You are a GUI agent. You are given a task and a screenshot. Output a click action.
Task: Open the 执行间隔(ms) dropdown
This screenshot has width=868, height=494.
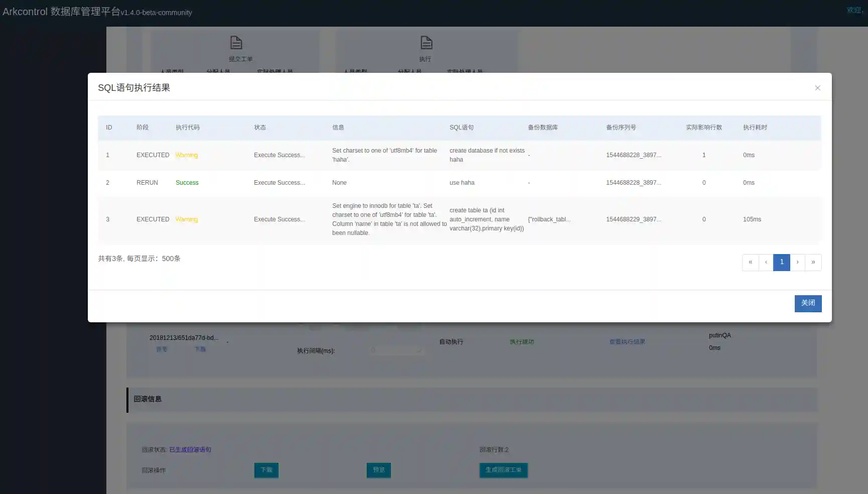(396, 350)
